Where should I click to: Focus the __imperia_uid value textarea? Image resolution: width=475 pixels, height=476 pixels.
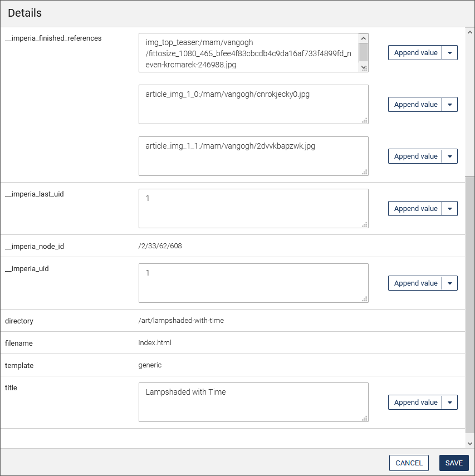click(x=253, y=283)
